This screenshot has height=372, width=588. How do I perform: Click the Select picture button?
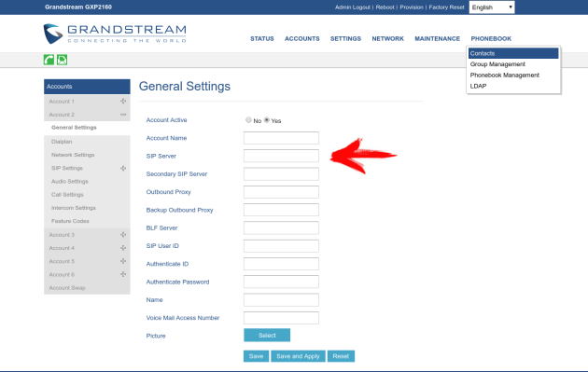coord(267,336)
